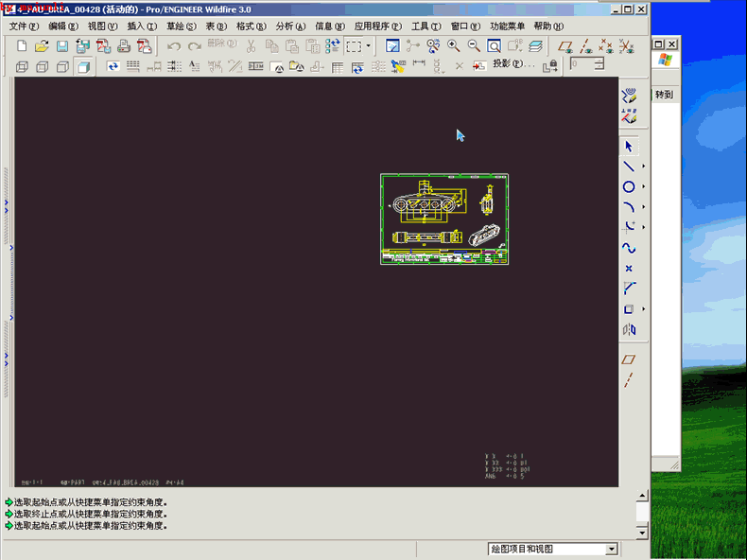This screenshot has height=560, width=747.
Task: Expand the circle tool flyout arrow
Action: pyautogui.click(x=643, y=187)
